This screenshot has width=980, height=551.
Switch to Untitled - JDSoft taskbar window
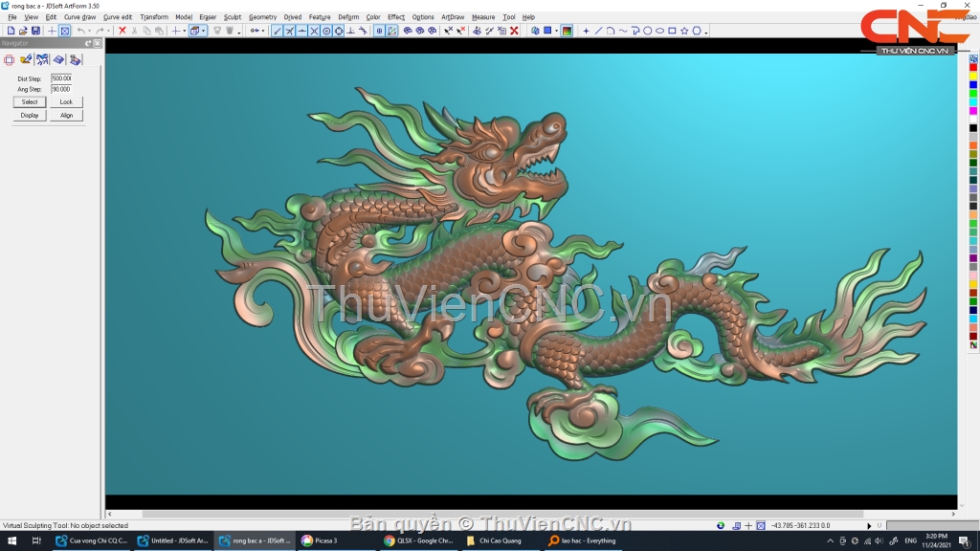(174, 541)
